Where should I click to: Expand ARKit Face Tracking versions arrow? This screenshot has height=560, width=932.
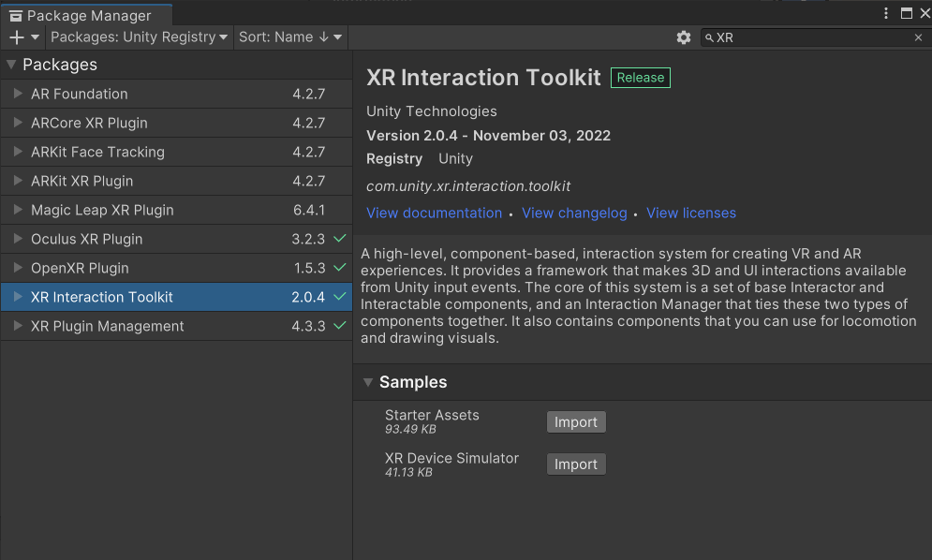click(x=18, y=152)
